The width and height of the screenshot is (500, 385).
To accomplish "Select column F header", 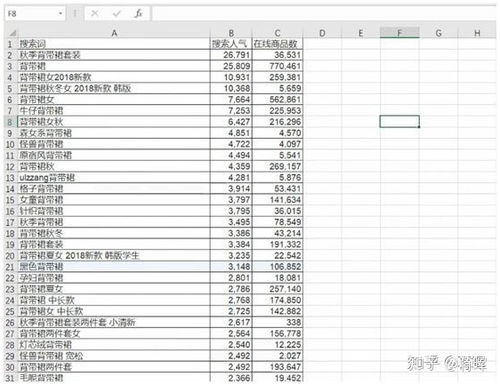I will click(399, 33).
